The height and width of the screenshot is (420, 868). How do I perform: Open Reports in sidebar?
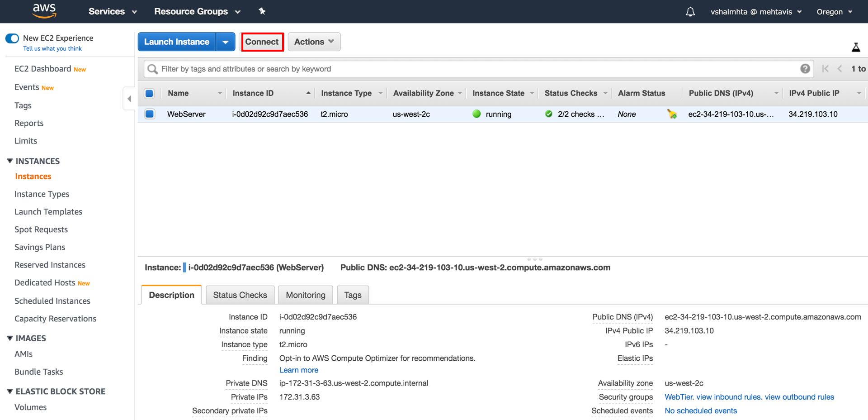(29, 123)
